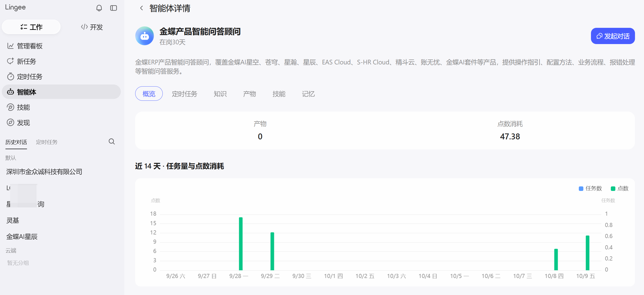Search history conversations with magnifier icon
Image resolution: width=644 pixels, height=295 pixels.
112,141
